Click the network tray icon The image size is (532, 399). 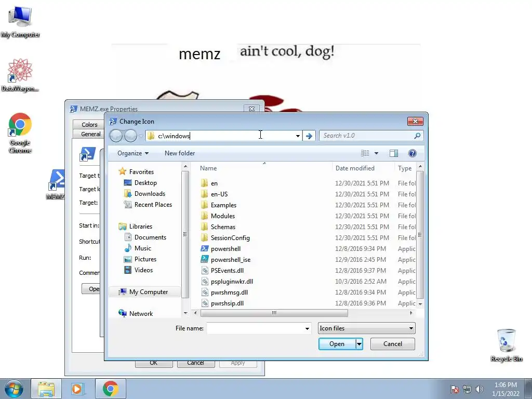467,390
